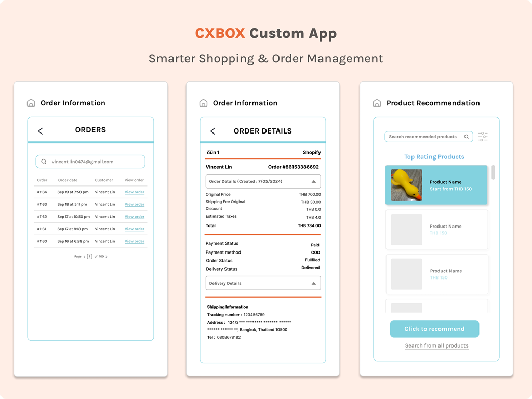
Task: Click the back arrow on ORDER DETAILS
Action: [212, 131]
